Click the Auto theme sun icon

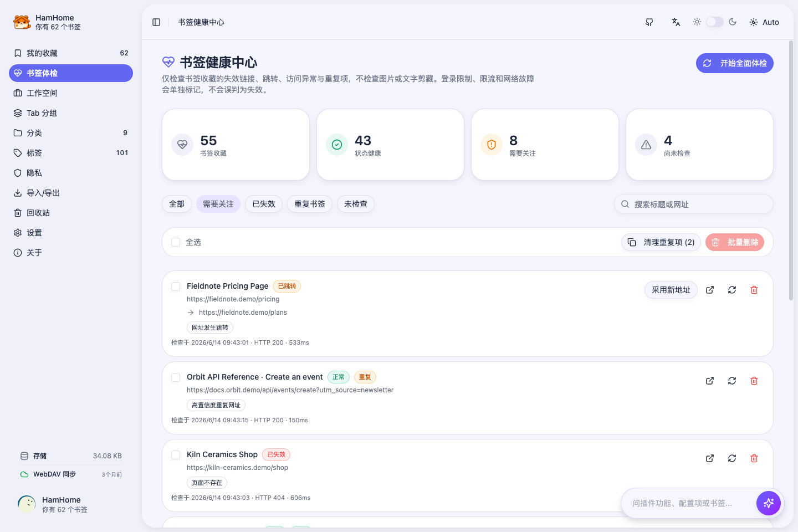754,22
